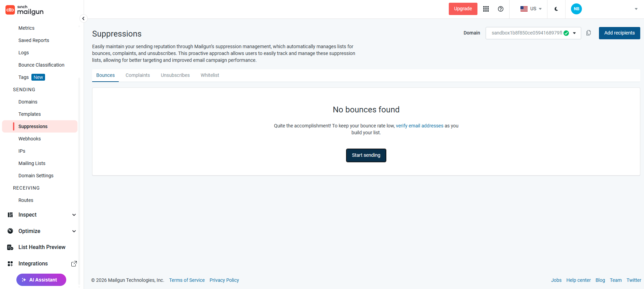Expand the Optimize section chevron
This screenshot has width=644, height=289.
tap(74, 231)
